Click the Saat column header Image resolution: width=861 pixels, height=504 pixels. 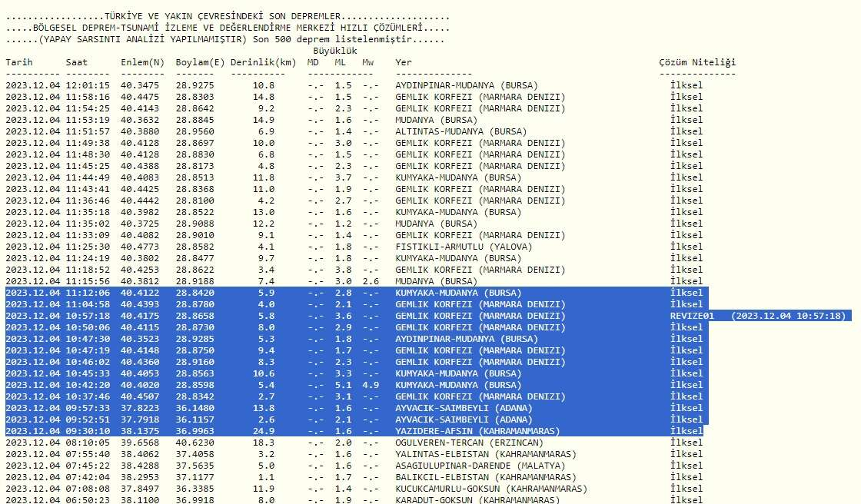coord(77,61)
